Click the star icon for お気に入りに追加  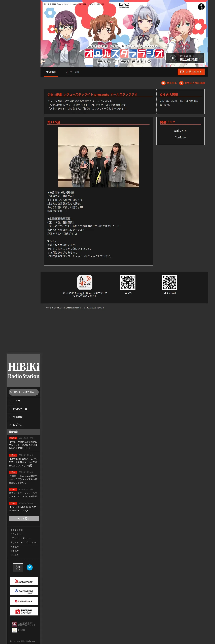click(x=181, y=83)
